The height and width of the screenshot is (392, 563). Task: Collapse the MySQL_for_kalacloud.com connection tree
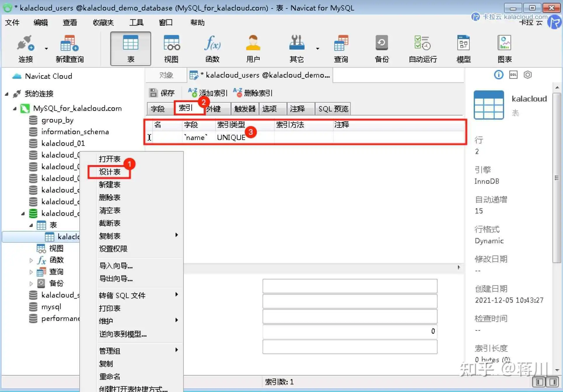[x=15, y=108]
